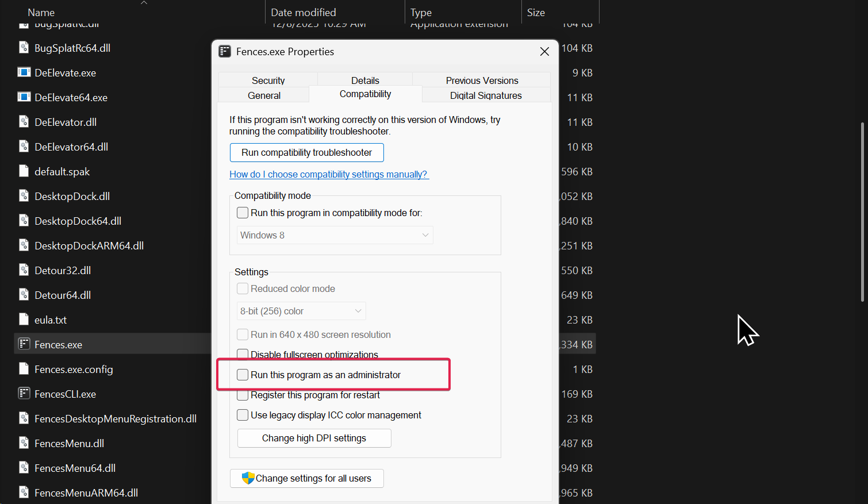Open How do I choose compatibility settings link
The height and width of the screenshot is (504, 868).
click(x=328, y=174)
